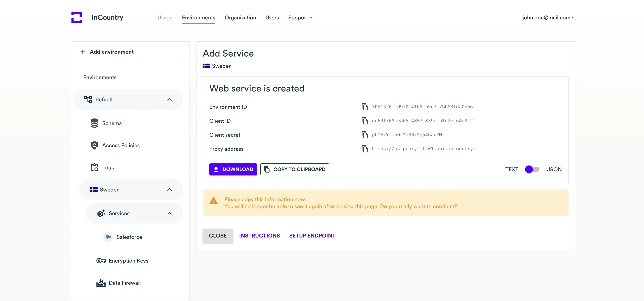Screen dimensions: 644x301
Task: Switch to the Organization tab
Action: click(x=240, y=18)
